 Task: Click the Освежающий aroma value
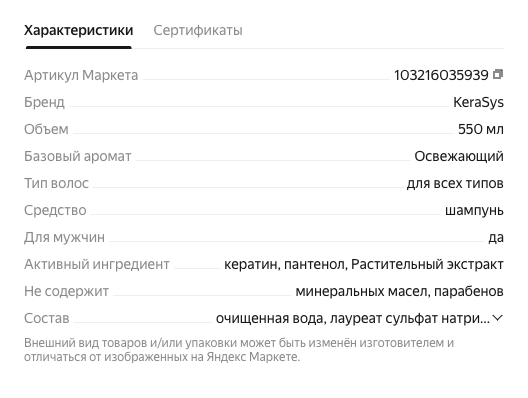(x=459, y=157)
